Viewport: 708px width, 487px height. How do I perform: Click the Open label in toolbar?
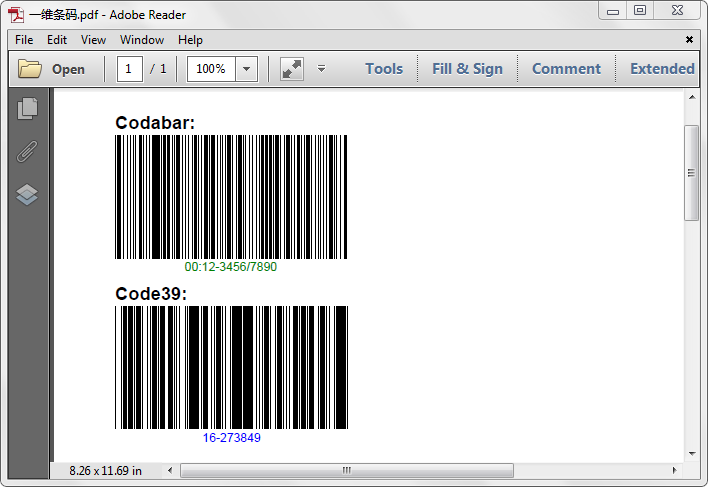pos(68,69)
